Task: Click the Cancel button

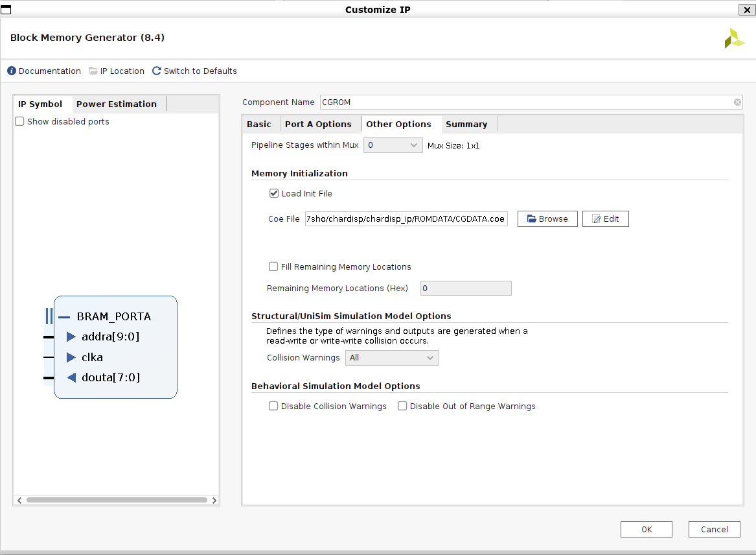Action: tap(714, 530)
